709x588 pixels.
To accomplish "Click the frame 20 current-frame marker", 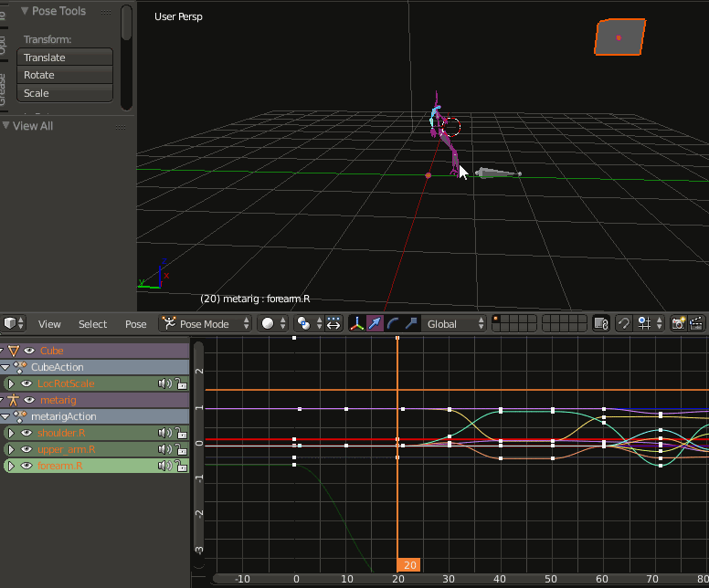I will coord(408,565).
